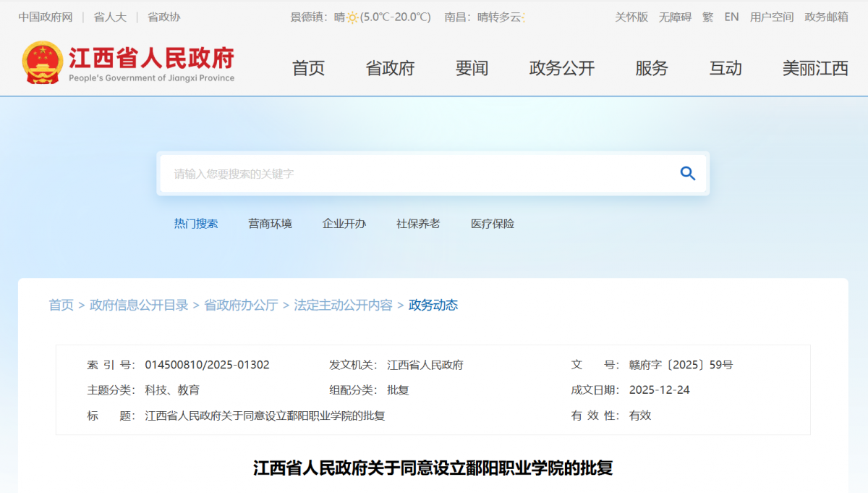Click the magnifier search icon
Viewport: 868px width, 493px height.
coord(687,173)
